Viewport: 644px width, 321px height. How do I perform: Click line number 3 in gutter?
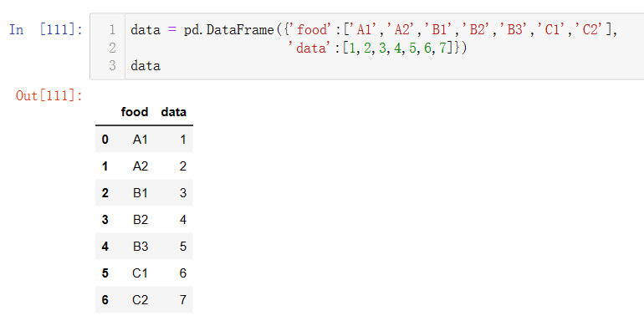pyautogui.click(x=112, y=66)
